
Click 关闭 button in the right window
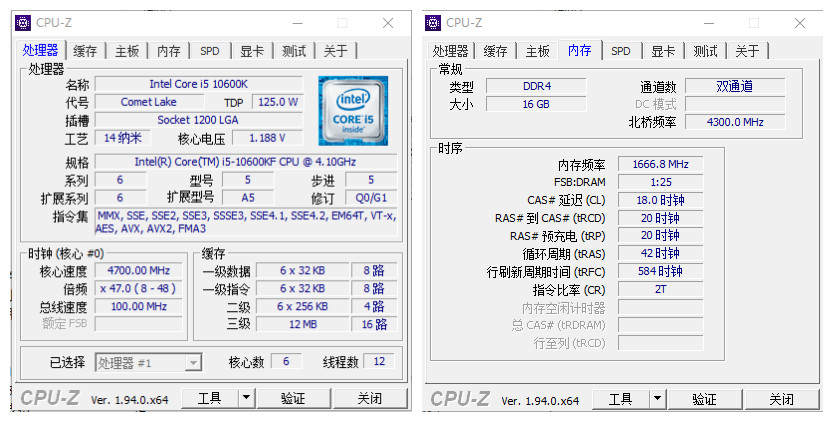(x=781, y=399)
